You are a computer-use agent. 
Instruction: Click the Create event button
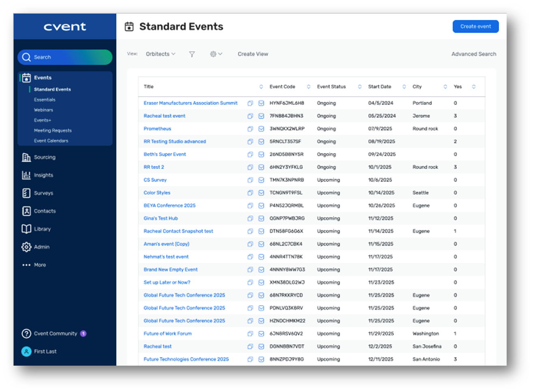[475, 26]
